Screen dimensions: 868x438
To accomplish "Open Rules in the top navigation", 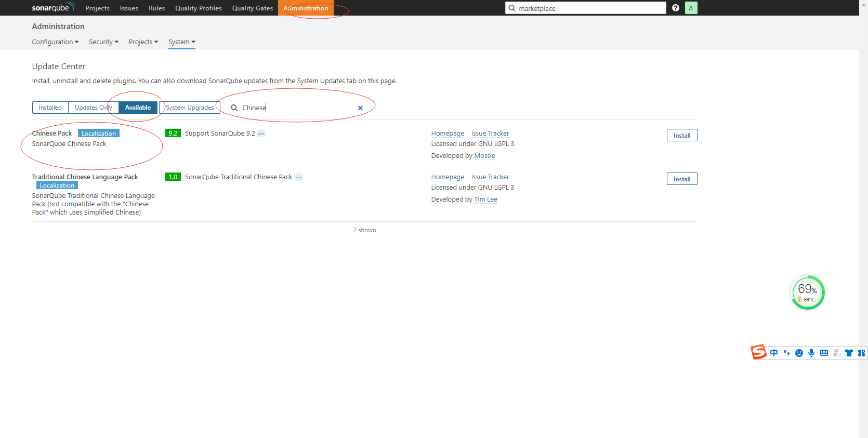I will (x=156, y=8).
